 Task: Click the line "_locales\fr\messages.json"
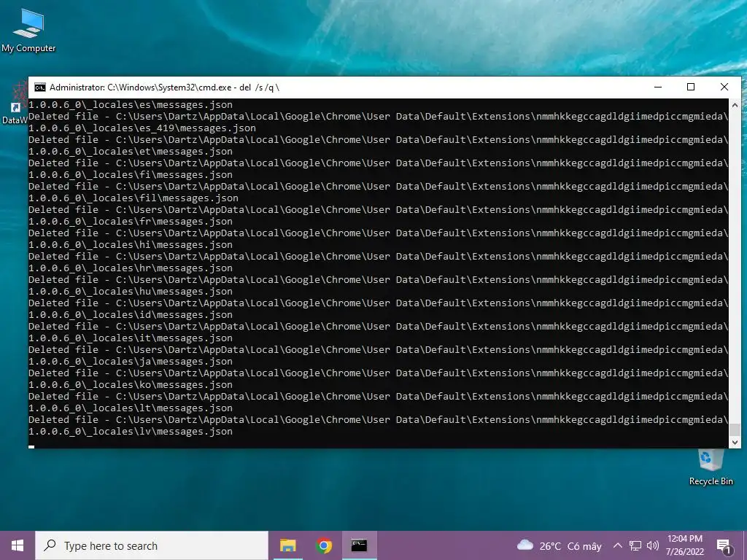pos(131,222)
